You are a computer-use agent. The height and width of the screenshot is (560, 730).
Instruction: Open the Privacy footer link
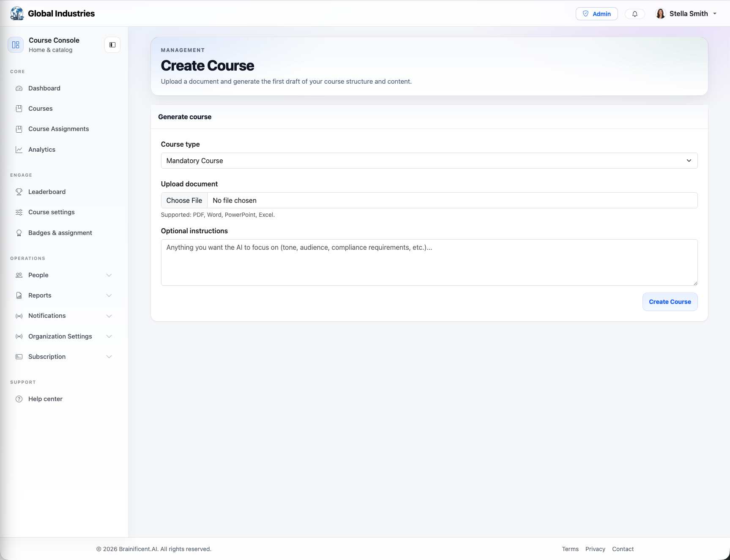(x=595, y=549)
